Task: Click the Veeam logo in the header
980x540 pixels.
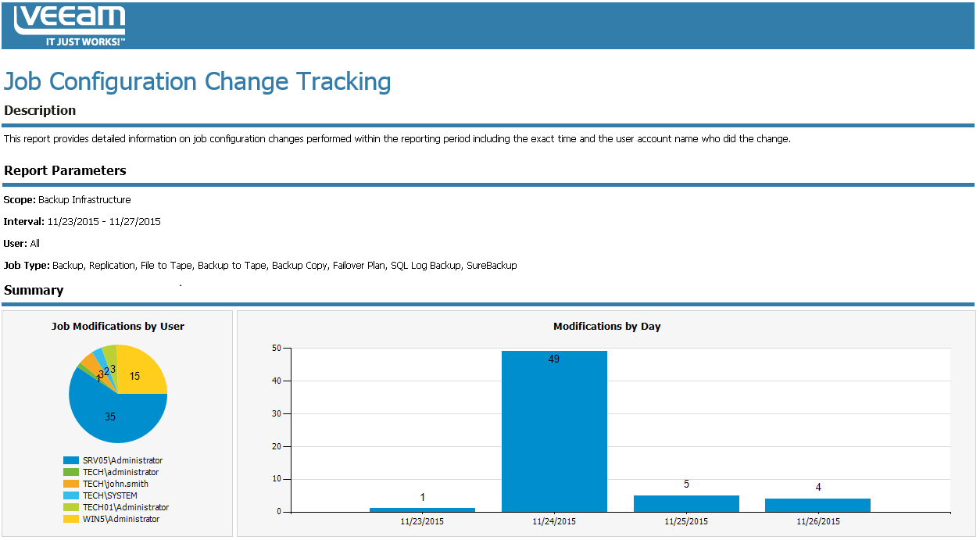Action: (70, 25)
